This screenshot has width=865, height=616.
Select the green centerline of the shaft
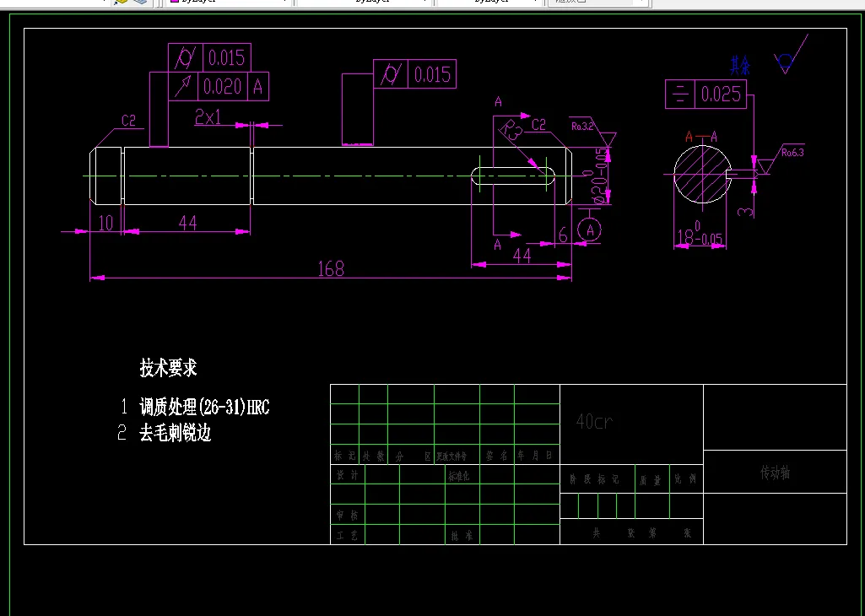click(x=331, y=176)
